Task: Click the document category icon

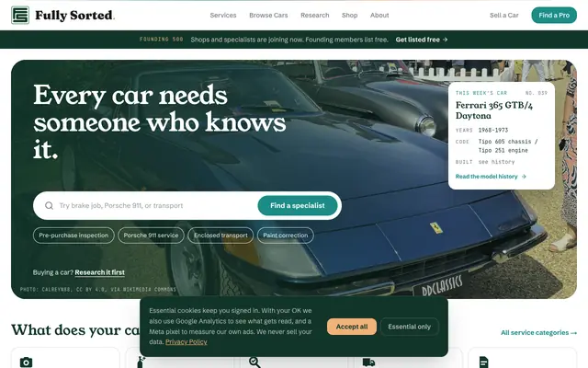Action: (484, 362)
